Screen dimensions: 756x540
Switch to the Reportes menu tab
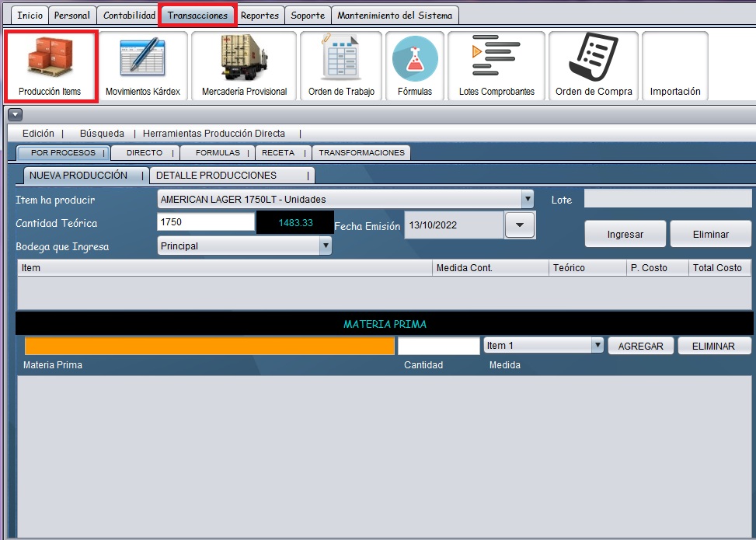(x=260, y=16)
